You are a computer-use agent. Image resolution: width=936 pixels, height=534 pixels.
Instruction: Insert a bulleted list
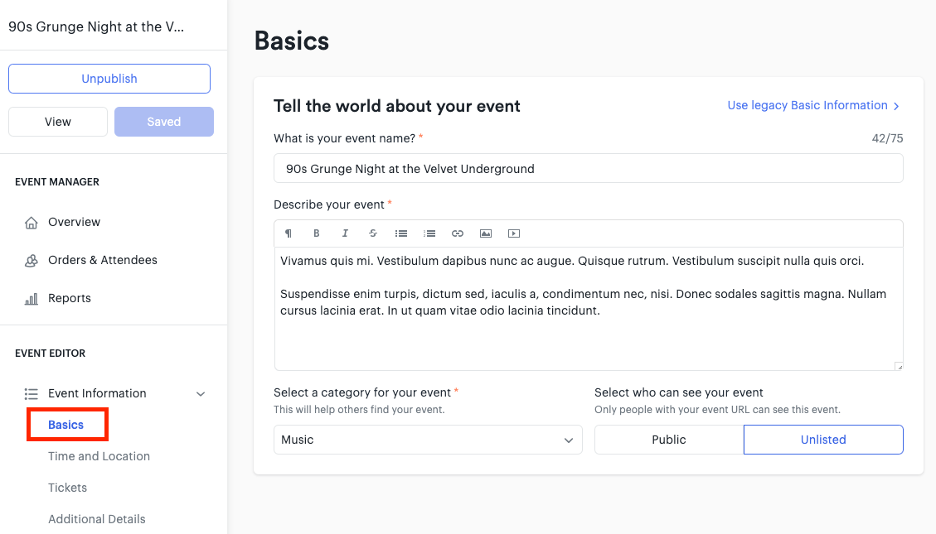pyautogui.click(x=401, y=233)
